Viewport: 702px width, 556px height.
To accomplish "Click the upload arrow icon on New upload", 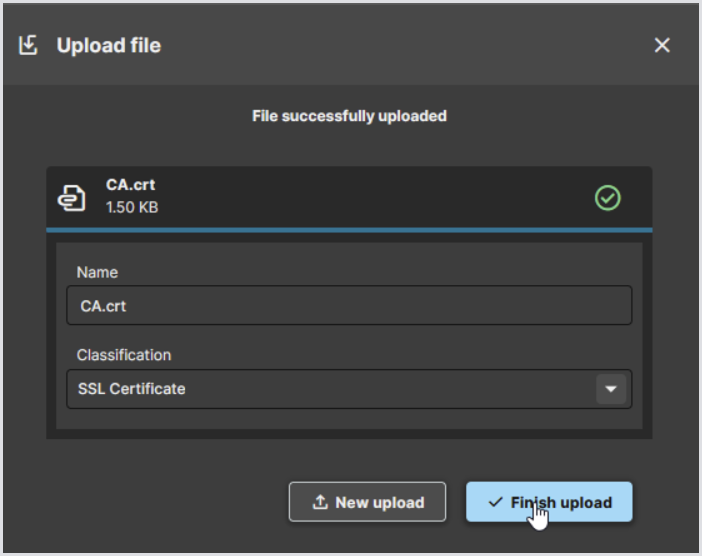I will coord(320,503).
